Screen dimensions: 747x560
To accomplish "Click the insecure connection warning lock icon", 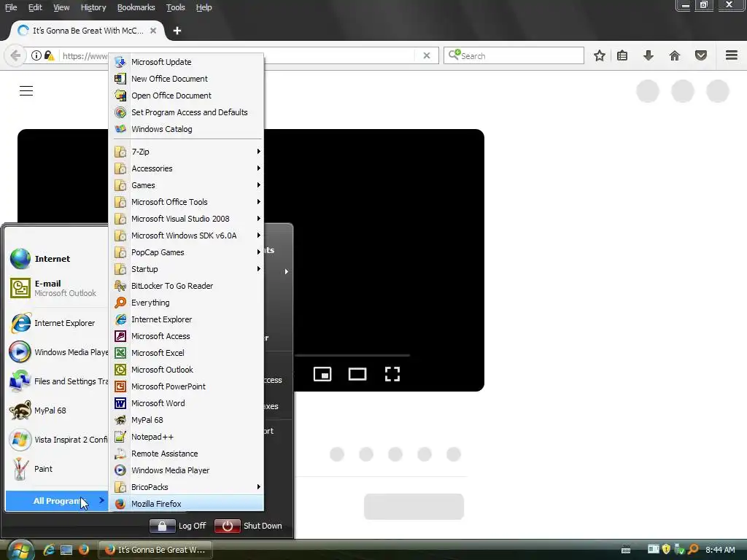I will 49,55.
